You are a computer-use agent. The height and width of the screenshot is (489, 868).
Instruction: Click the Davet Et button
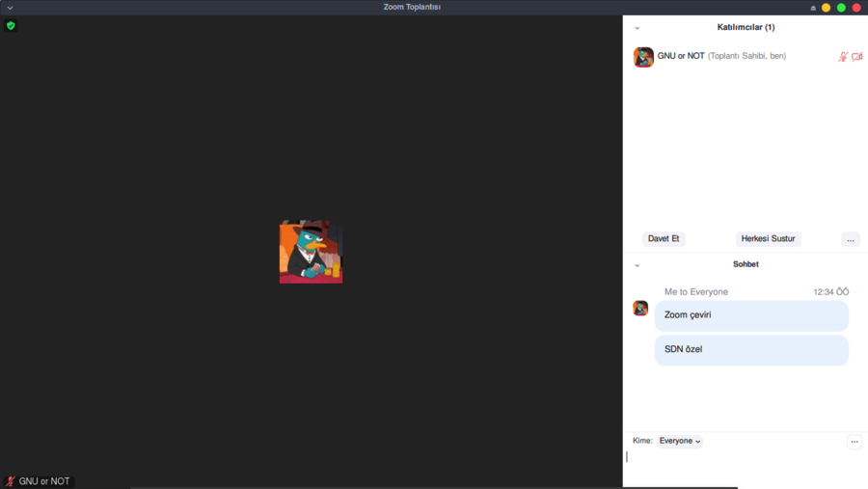664,238
